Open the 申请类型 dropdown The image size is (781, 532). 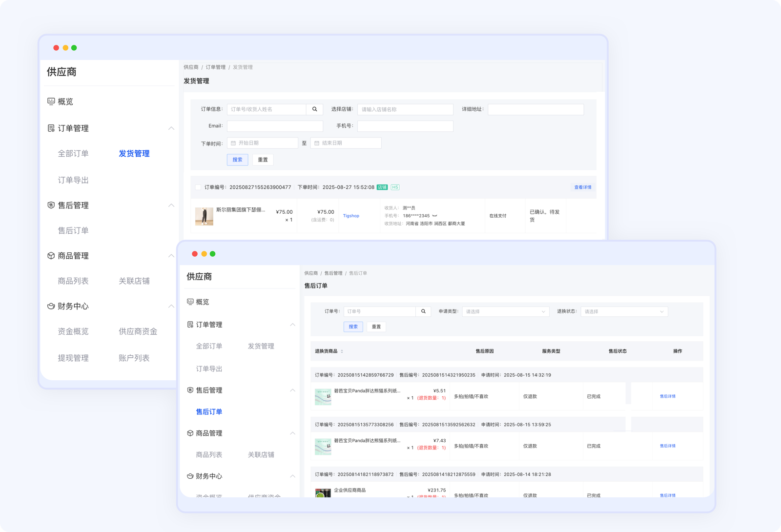click(x=505, y=311)
